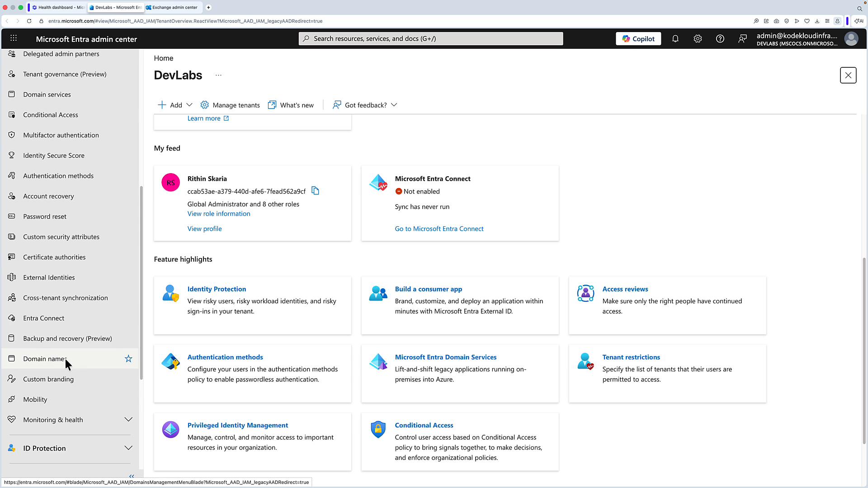Viewport: 868px width, 488px height.
Task: Open the account avatar menu
Action: click(x=851, y=39)
